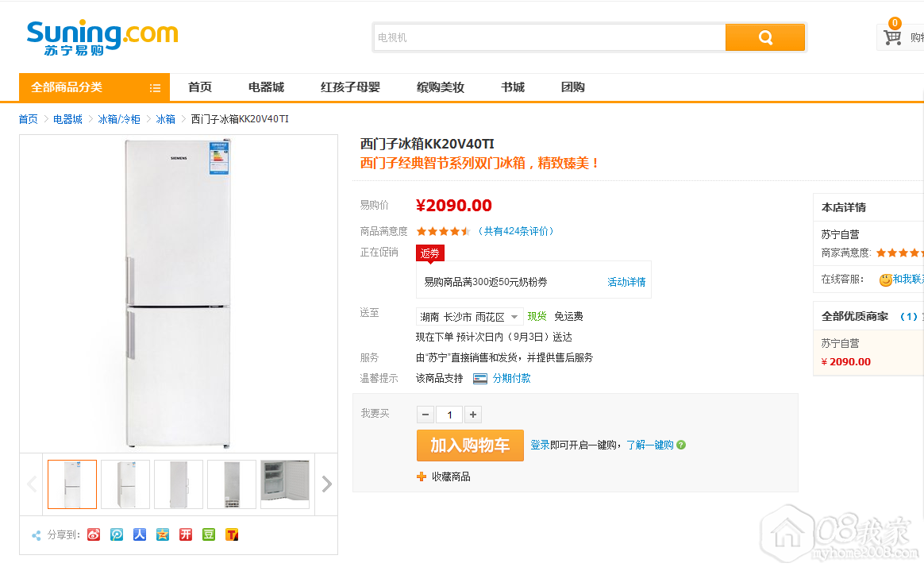Viewport: 924px width, 567px height.
Task: Go to the 红孩子母婴 navigation tab
Action: tap(350, 87)
